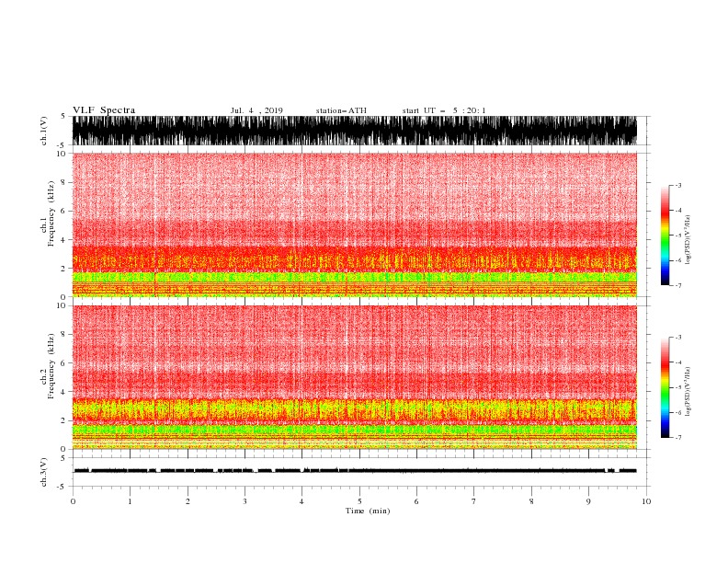
Task: Select the "start UT = 5 :20: 1" text
Action: [x=444, y=110]
